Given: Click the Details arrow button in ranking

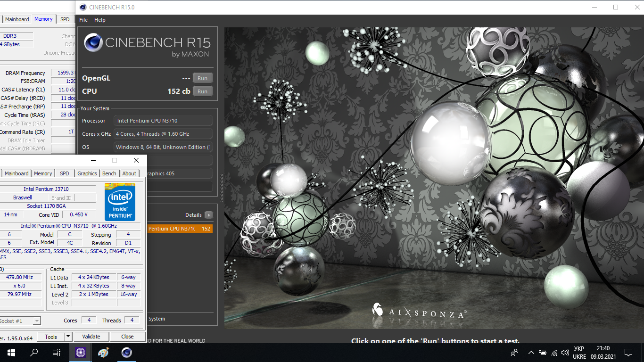Looking at the screenshot, I should [x=209, y=215].
